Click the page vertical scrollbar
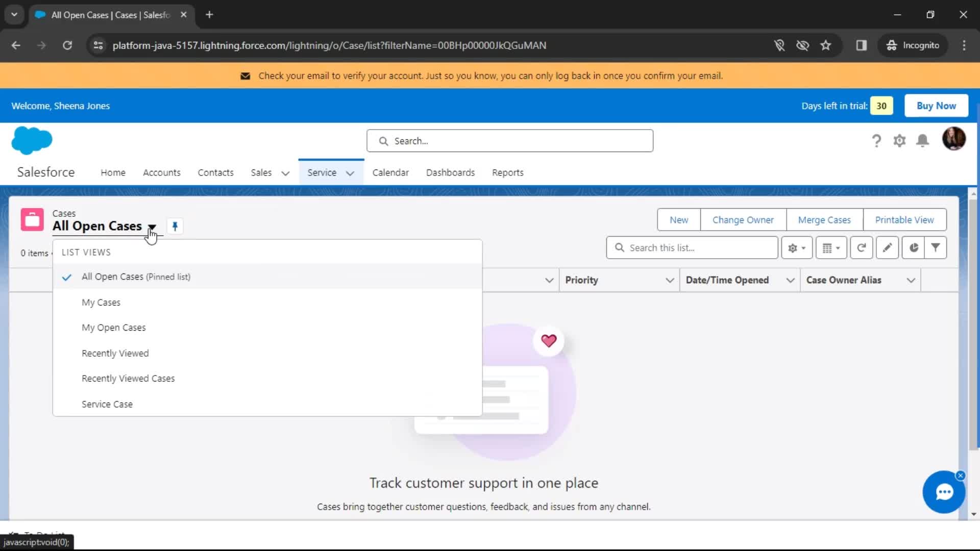980x551 pixels. pos(973,324)
